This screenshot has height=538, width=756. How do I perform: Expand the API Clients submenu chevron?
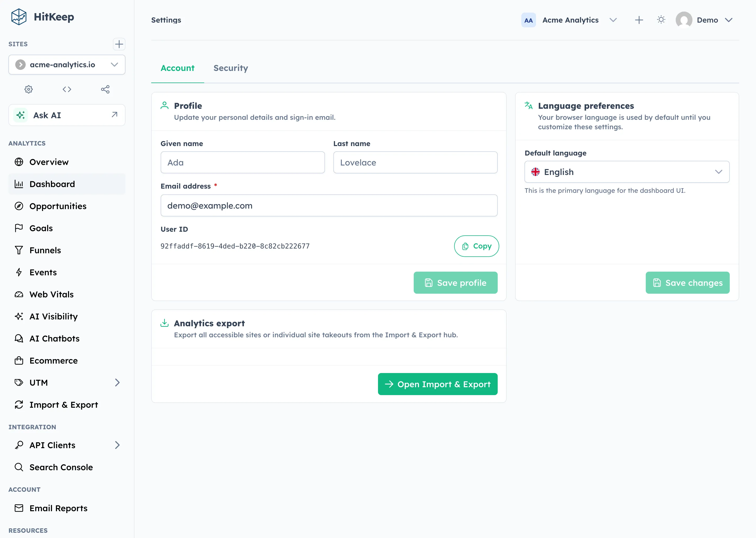[117, 445]
